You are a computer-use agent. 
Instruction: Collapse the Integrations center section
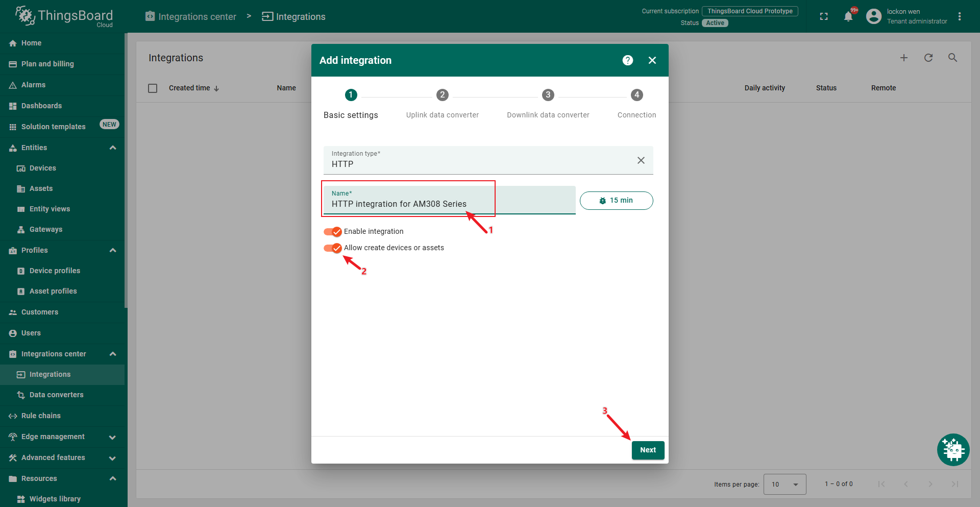(x=113, y=354)
